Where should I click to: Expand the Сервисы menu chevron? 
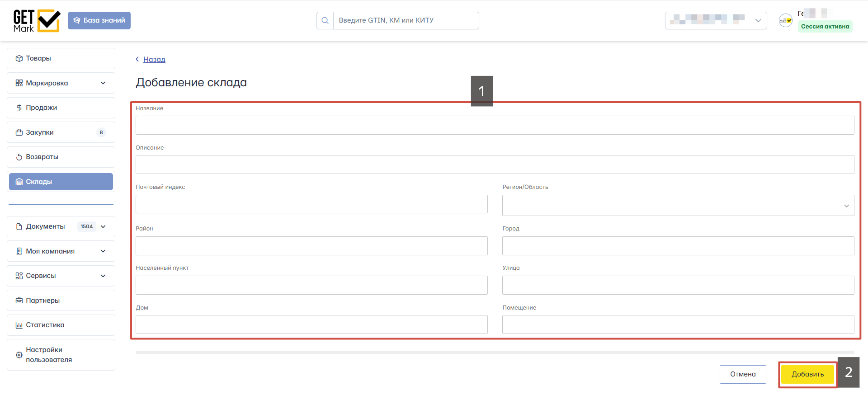click(103, 276)
